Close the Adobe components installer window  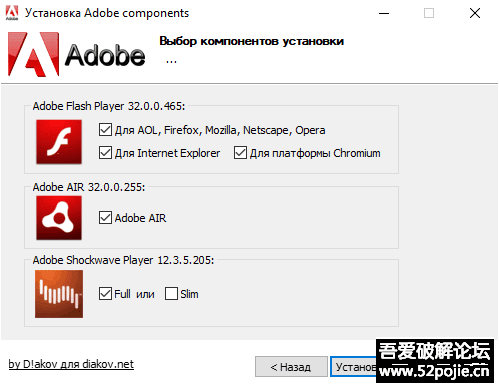pos(475,13)
